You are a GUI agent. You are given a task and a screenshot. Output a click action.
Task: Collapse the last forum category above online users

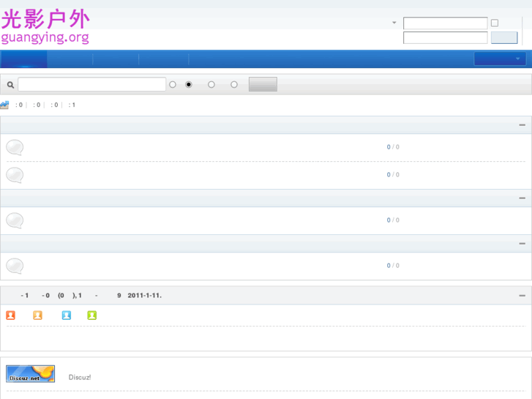[522, 244]
